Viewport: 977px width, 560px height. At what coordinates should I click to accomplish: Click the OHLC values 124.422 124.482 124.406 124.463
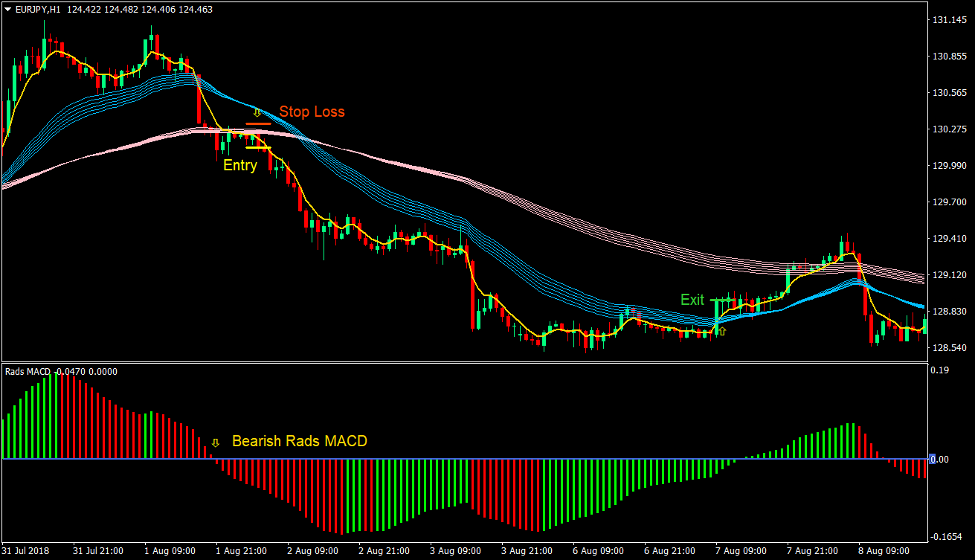[x=140, y=9]
